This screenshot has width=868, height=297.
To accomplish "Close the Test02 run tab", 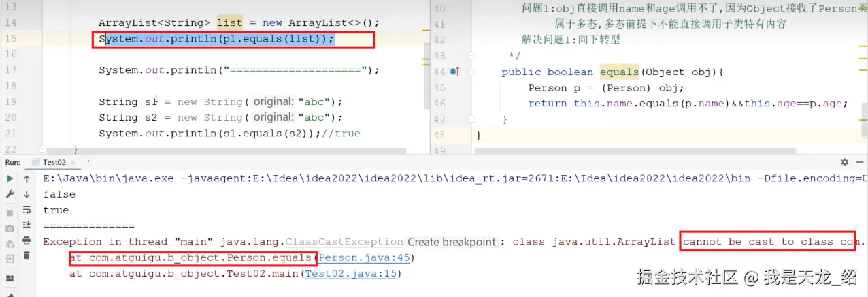I will pyautogui.click(x=73, y=163).
